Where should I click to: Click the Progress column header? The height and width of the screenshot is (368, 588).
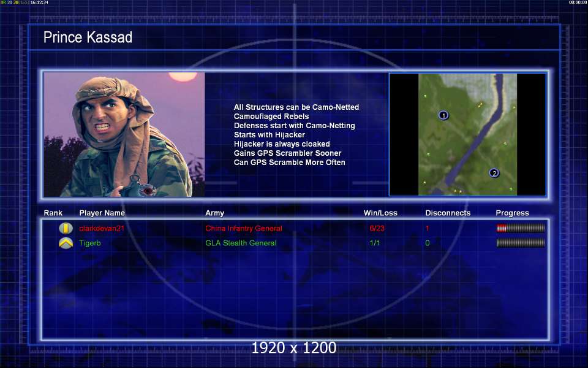pyautogui.click(x=512, y=213)
